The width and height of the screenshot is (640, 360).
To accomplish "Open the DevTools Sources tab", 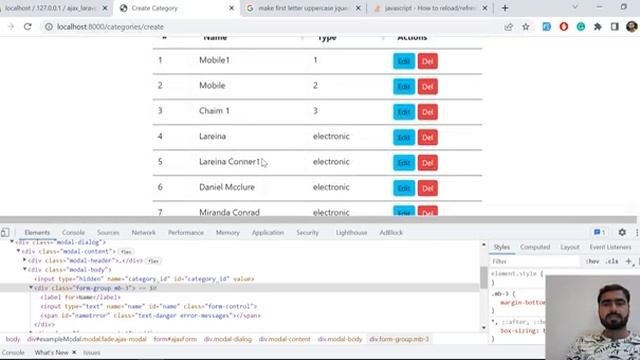I will pyautogui.click(x=108, y=233).
